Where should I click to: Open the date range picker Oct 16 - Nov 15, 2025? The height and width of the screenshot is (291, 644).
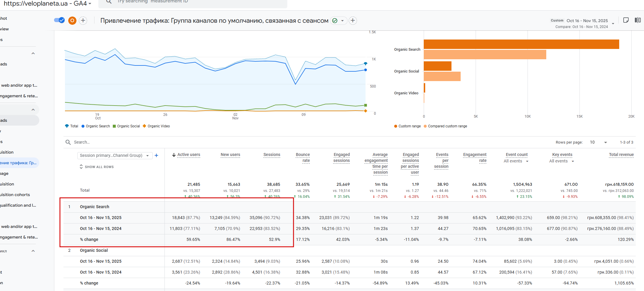click(587, 21)
